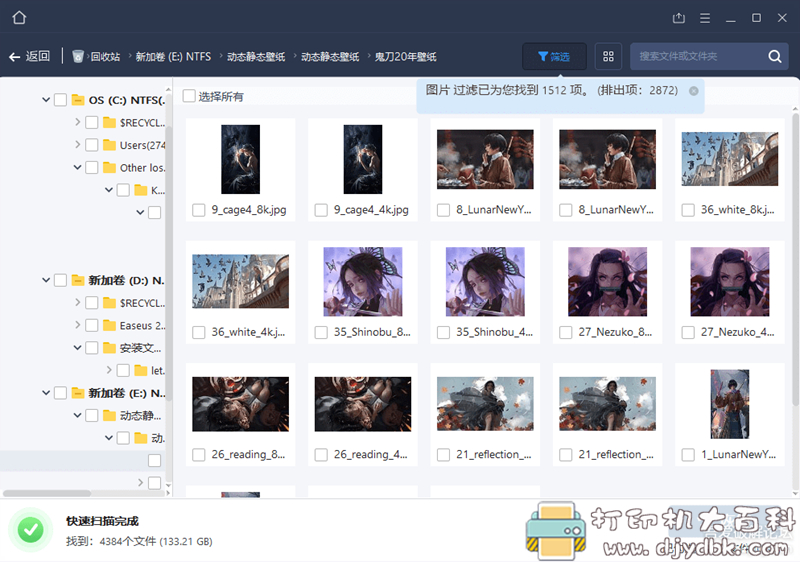This screenshot has height=562, width=800.
Task: Open 35_Shinobu_4 thumbnail image
Action: click(485, 282)
